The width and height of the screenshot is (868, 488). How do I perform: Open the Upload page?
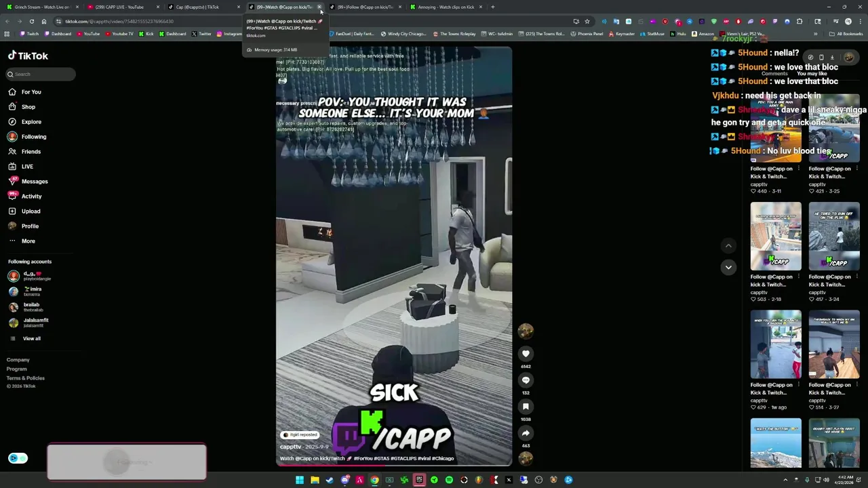coord(24,211)
